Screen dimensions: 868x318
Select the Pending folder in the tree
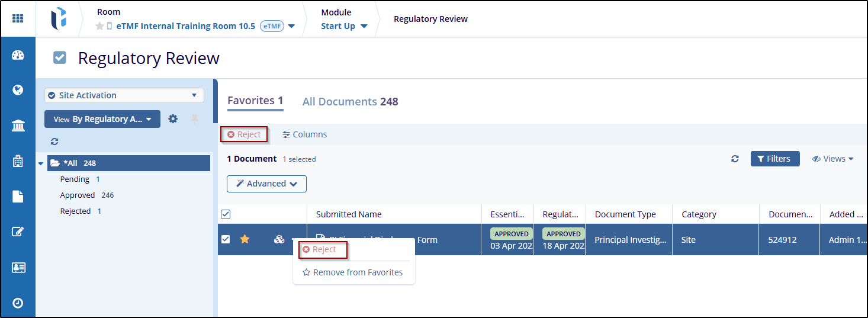point(75,179)
